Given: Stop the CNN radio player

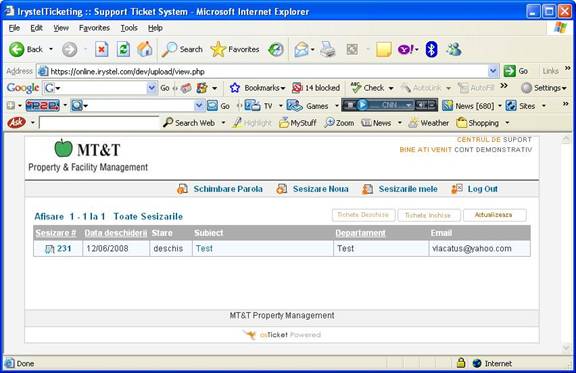Looking at the screenshot, I should [350, 105].
